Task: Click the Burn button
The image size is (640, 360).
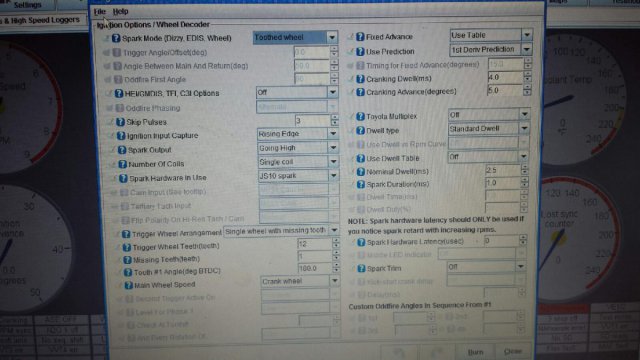Action: [x=475, y=351]
